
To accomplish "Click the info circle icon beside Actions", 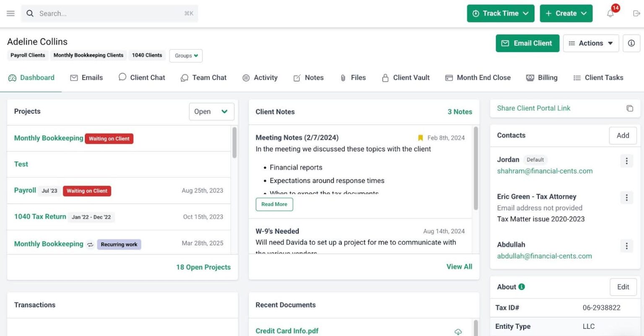I will (631, 43).
